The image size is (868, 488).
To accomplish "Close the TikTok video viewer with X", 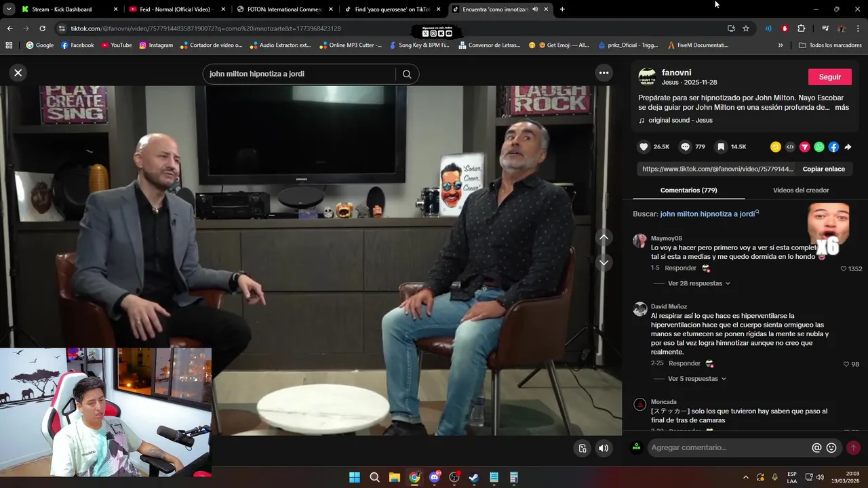I will 18,73.
